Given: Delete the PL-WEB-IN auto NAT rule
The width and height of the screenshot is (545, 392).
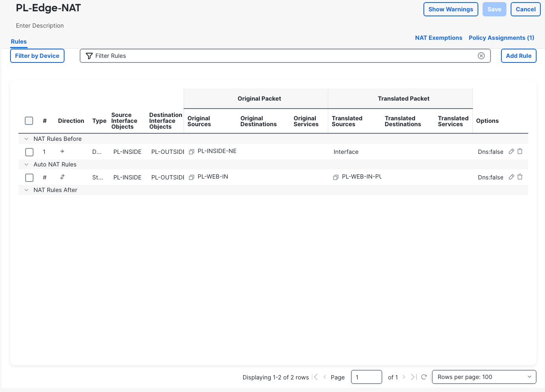Looking at the screenshot, I should point(520,177).
